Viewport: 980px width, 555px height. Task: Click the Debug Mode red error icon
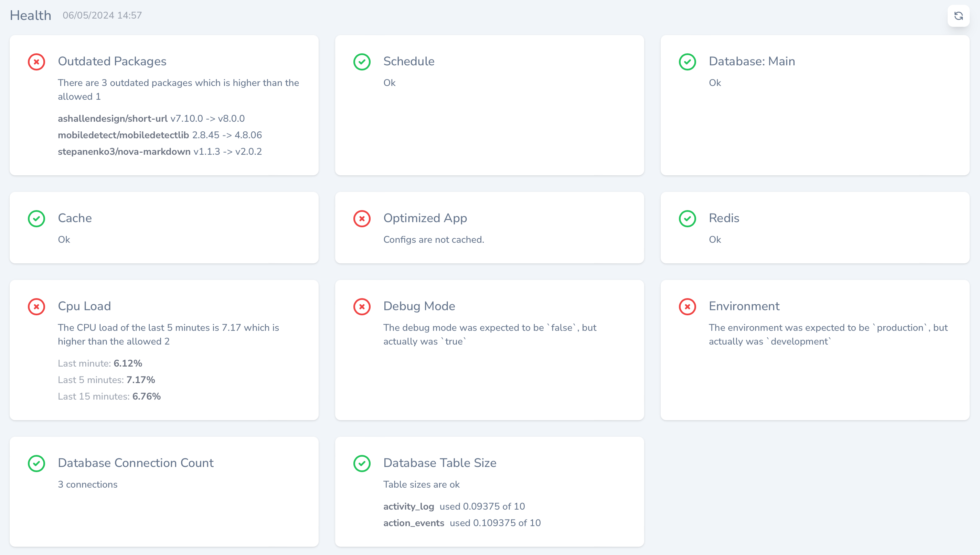click(x=362, y=306)
